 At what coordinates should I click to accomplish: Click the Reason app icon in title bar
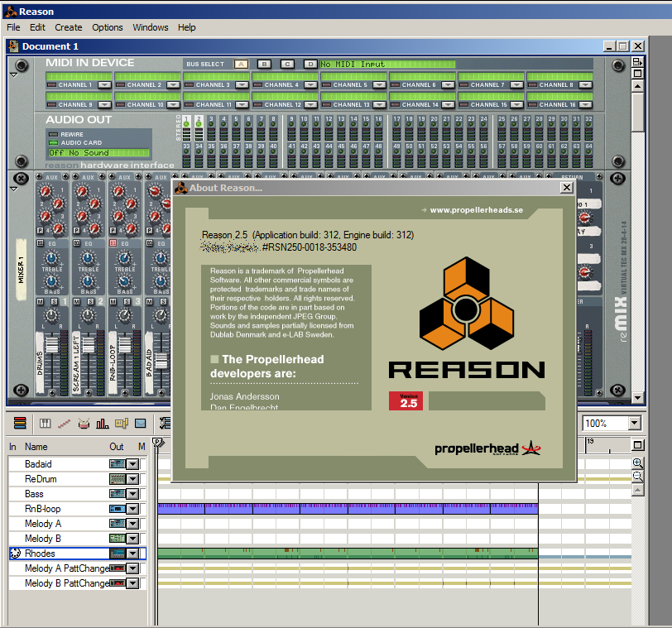pos(11,12)
